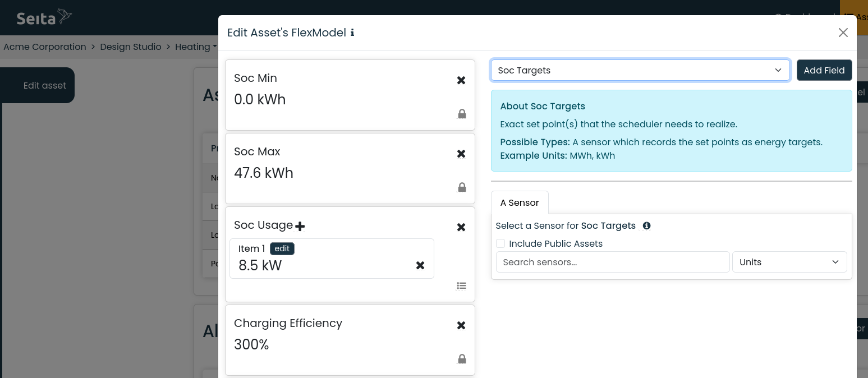Click the lock icon on Soc Min
Viewport: 868px width, 378px height.
(x=462, y=114)
